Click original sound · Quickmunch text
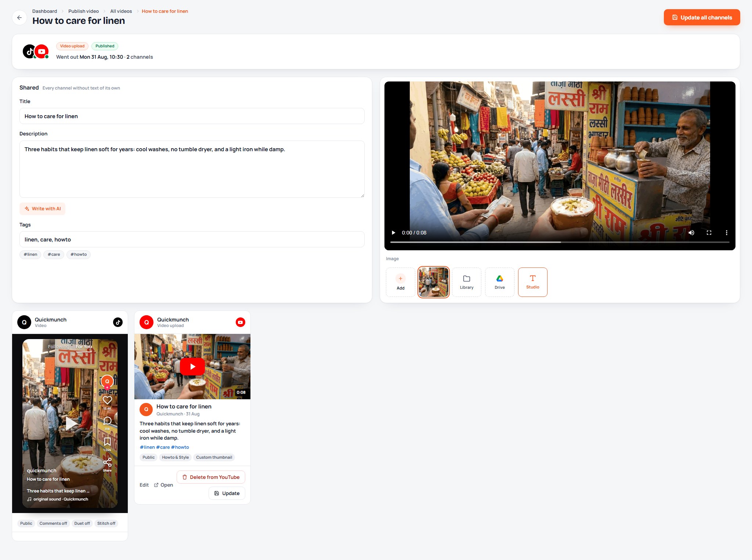The height and width of the screenshot is (560, 752). pyautogui.click(x=61, y=499)
